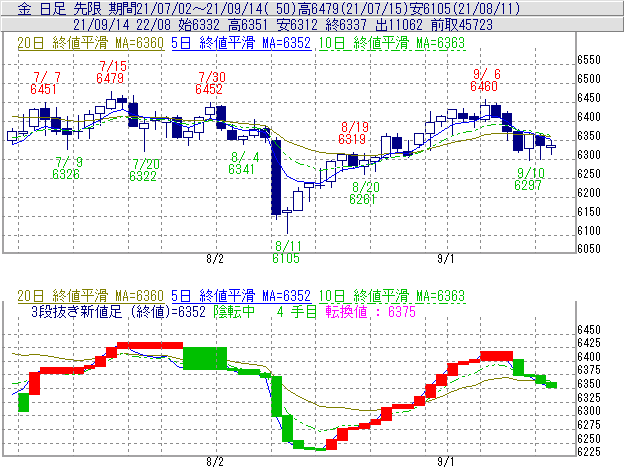This screenshot has height=475, width=624.
Task: Click the 9/1 date label under upper chart
Action: [x=446, y=259]
